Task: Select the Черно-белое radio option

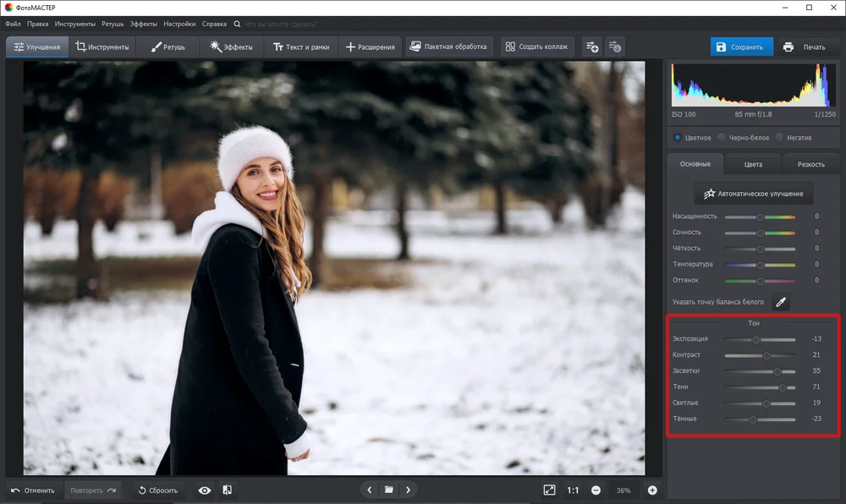Action: (x=744, y=138)
